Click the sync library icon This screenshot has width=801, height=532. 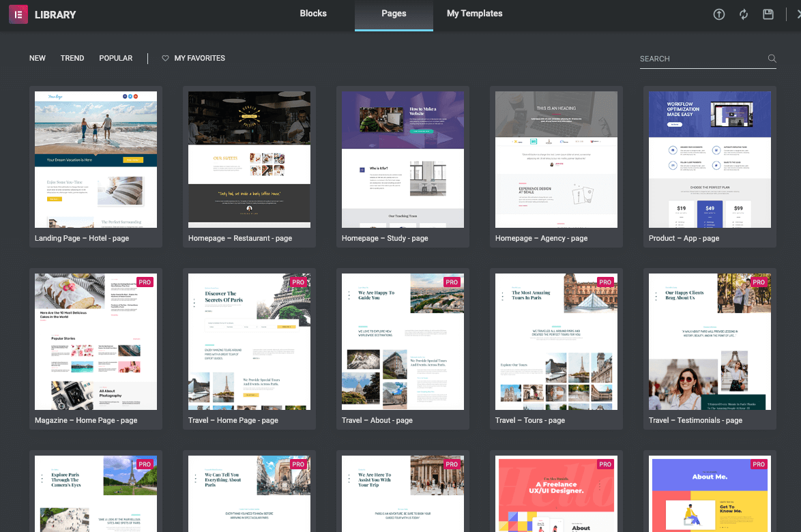(744, 14)
